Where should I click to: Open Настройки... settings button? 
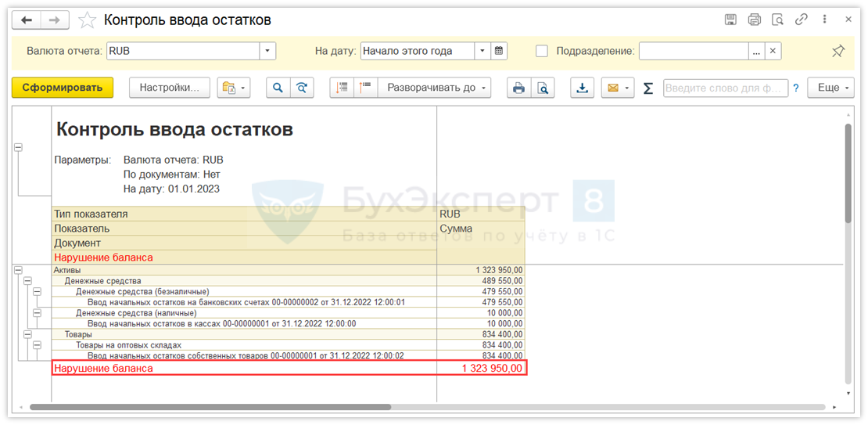[x=170, y=88]
